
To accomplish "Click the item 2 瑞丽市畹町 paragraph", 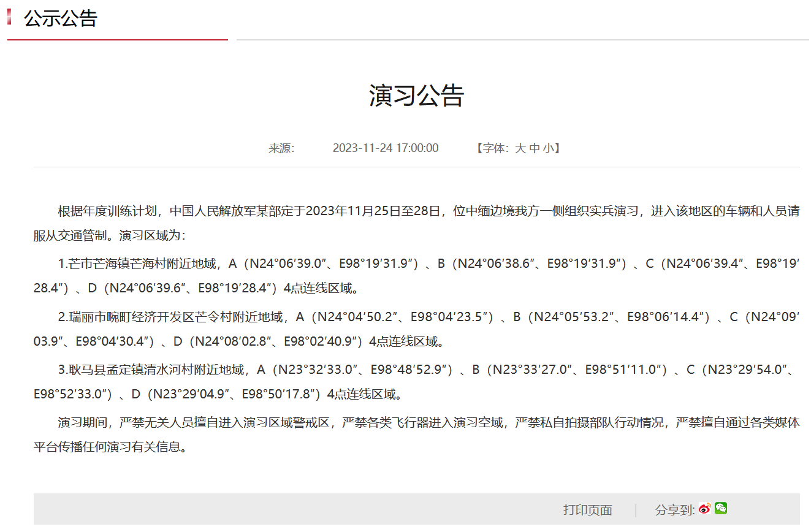I will point(417,329).
